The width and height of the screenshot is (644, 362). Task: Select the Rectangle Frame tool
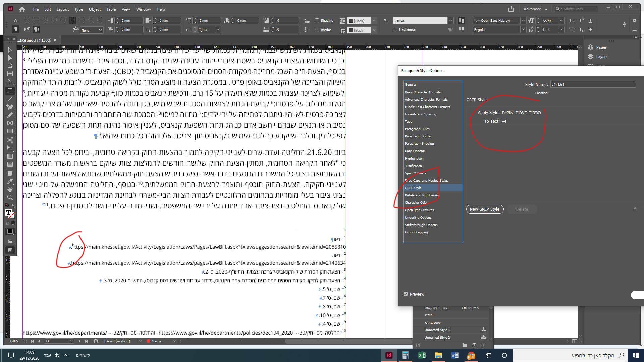pos(10,123)
